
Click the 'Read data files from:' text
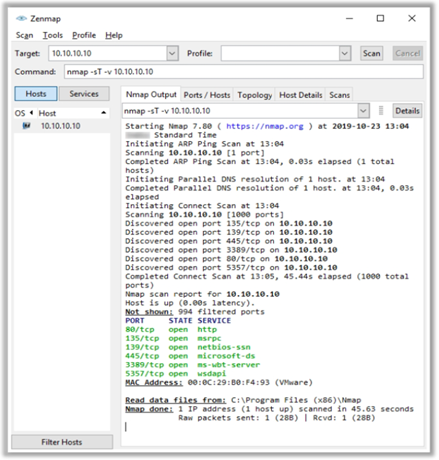[175, 400]
